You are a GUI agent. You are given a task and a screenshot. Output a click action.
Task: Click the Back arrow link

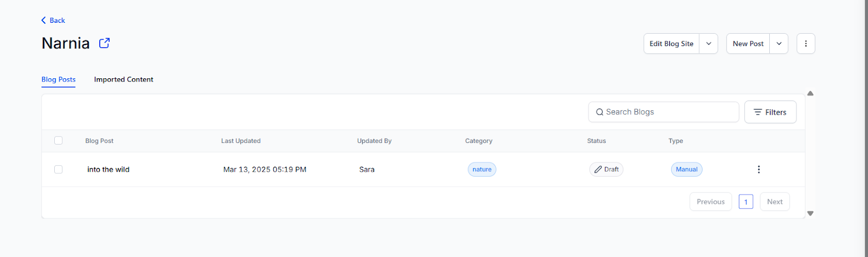(53, 20)
